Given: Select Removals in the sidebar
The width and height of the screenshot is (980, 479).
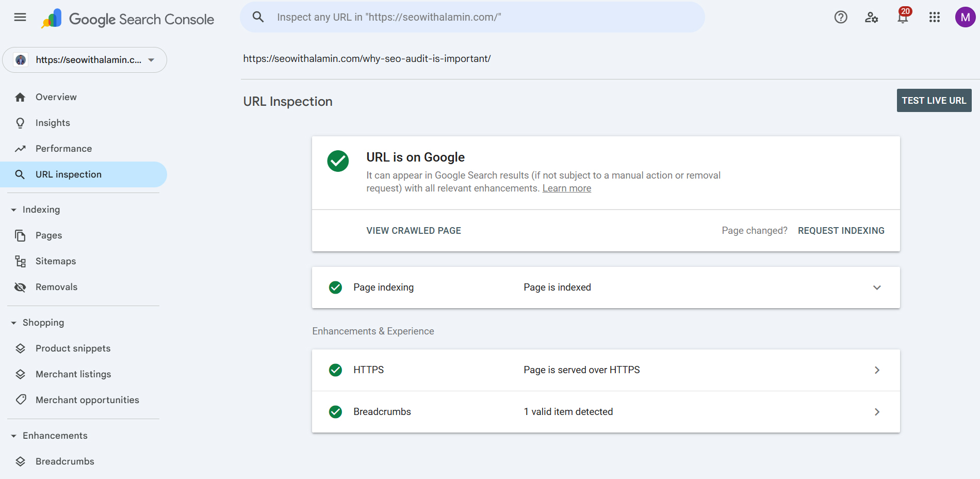Looking at the screenshot, I should click(56, 287).
